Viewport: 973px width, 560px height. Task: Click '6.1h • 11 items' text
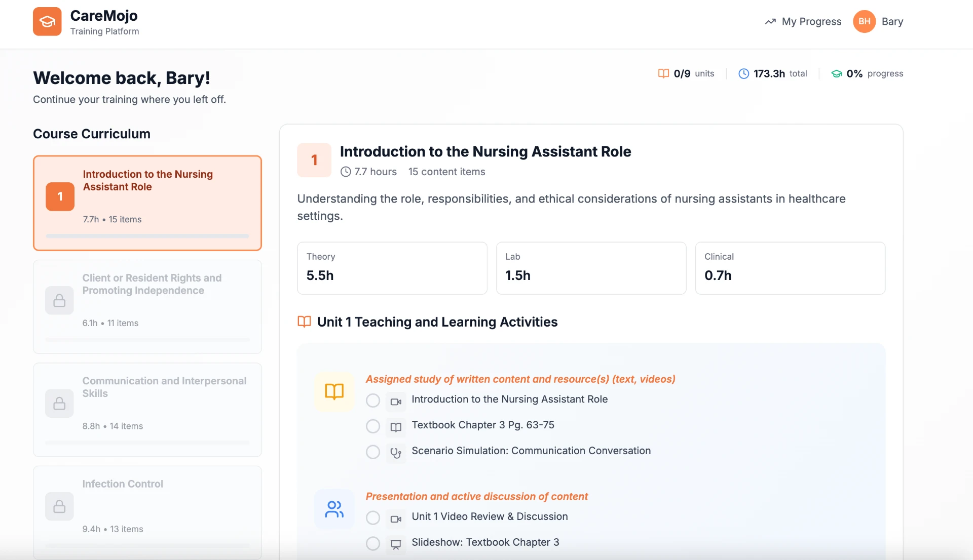point(110,323)
